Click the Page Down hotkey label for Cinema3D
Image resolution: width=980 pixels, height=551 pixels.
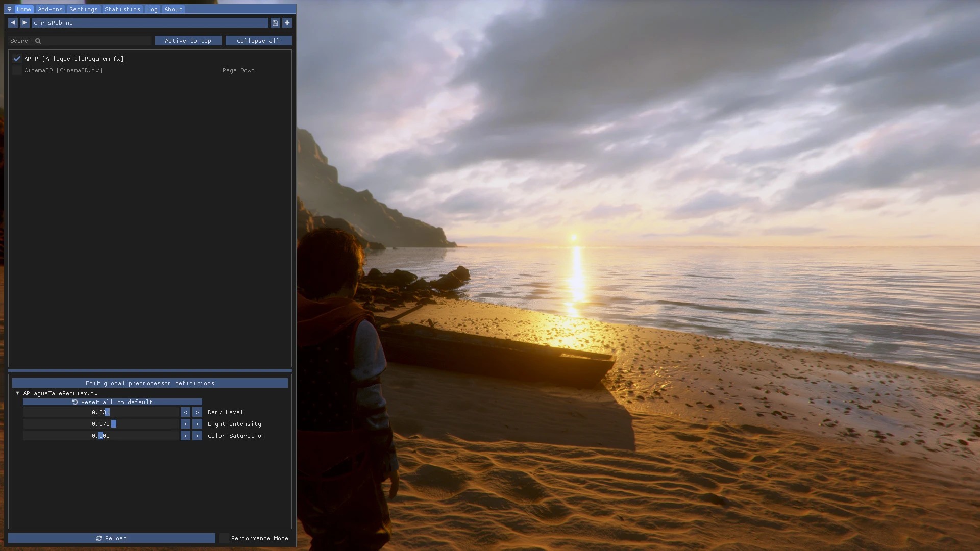(238, 70)
